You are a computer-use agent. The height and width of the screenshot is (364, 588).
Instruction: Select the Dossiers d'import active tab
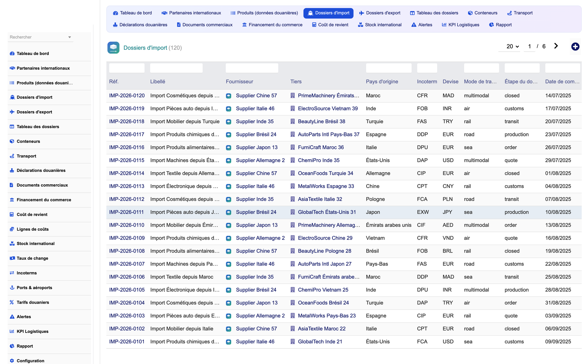[328, 13]
